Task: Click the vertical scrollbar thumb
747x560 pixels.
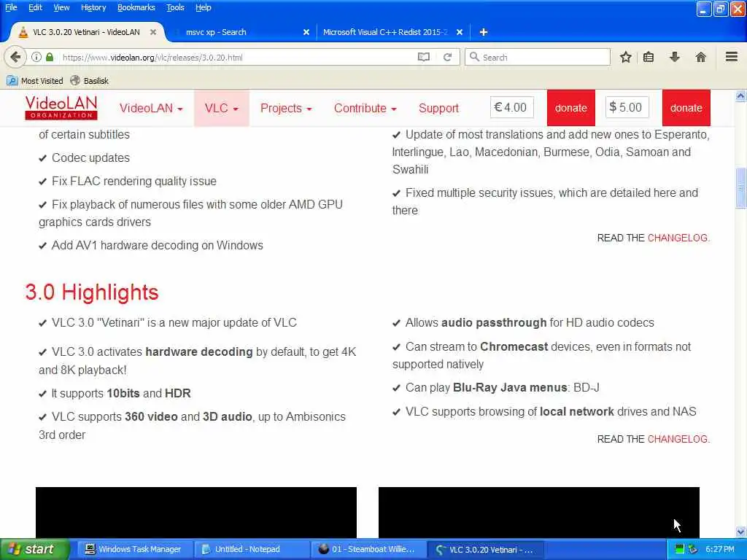Action: pos(740,187)
